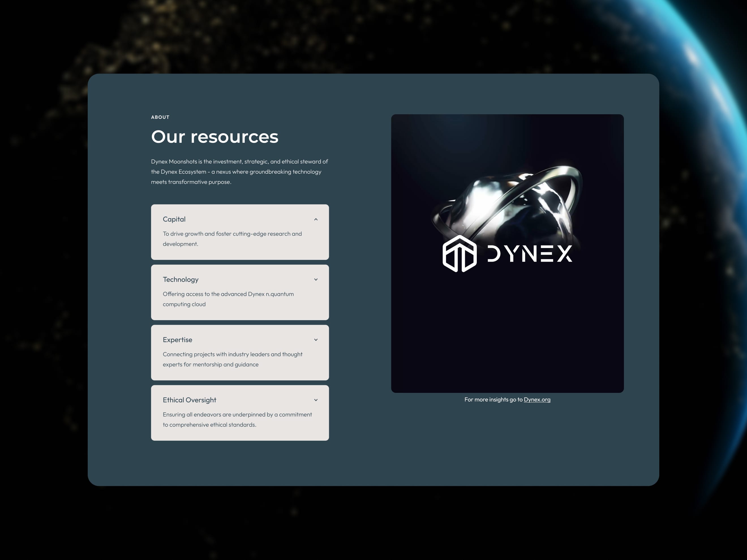
Task: Click the Dynex hexagon logo icon
Action: coord(459,253)
